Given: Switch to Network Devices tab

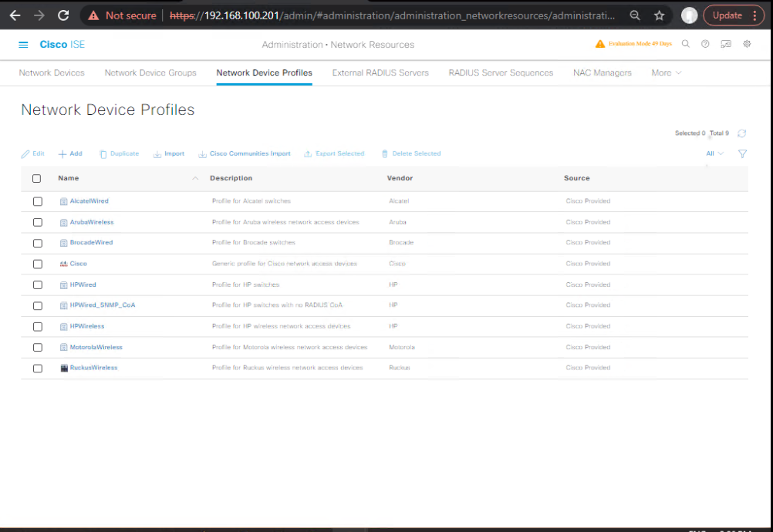Looking at the screenshot, I should (52, 73).
